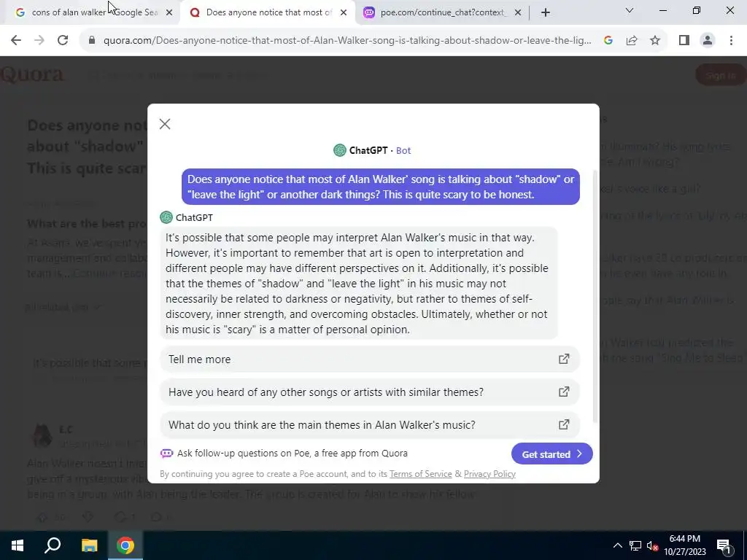Viewport: 747px width, 560px height.
Task: Show hidden system tray icons
Action: [617, 545]
